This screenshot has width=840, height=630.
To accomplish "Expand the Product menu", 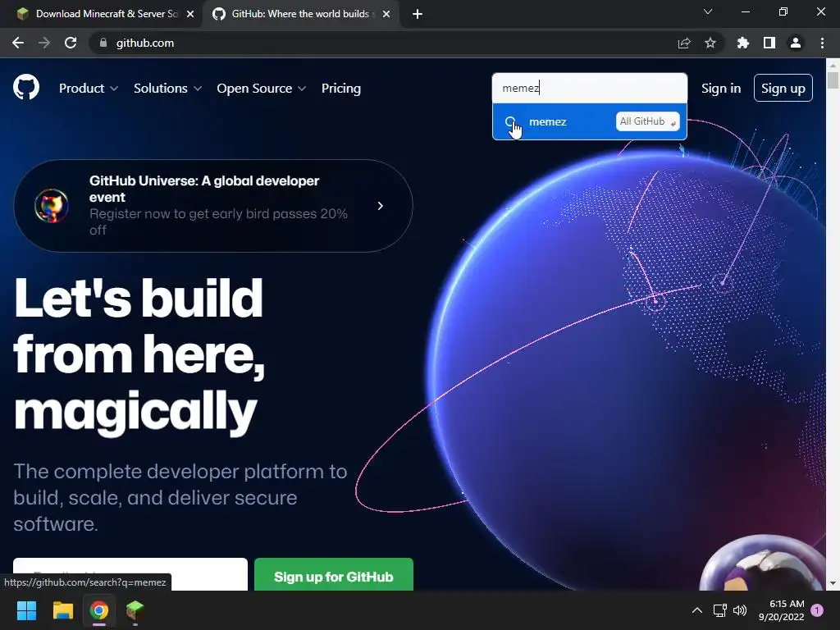I will (89, 89).
